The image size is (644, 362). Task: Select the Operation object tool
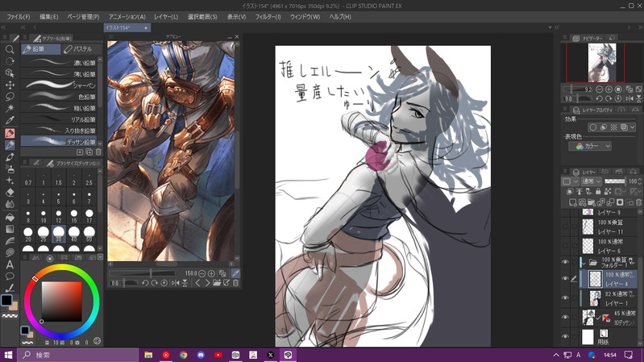pos(10,73)
